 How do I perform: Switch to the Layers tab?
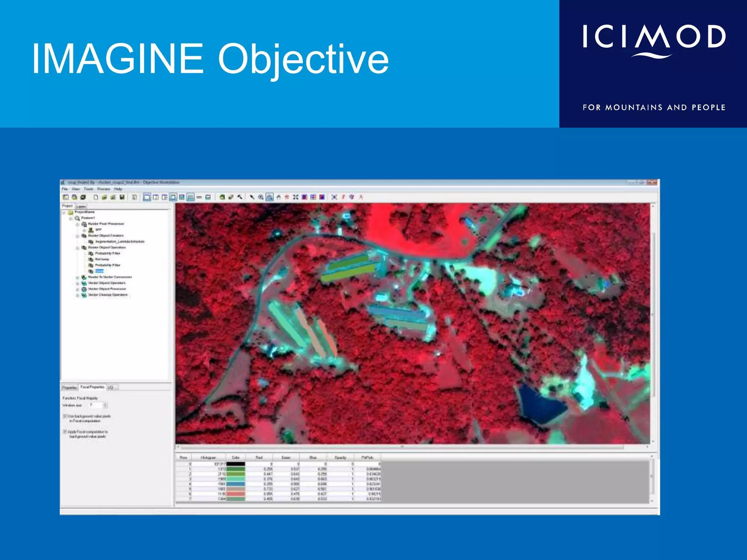point(81,206)
